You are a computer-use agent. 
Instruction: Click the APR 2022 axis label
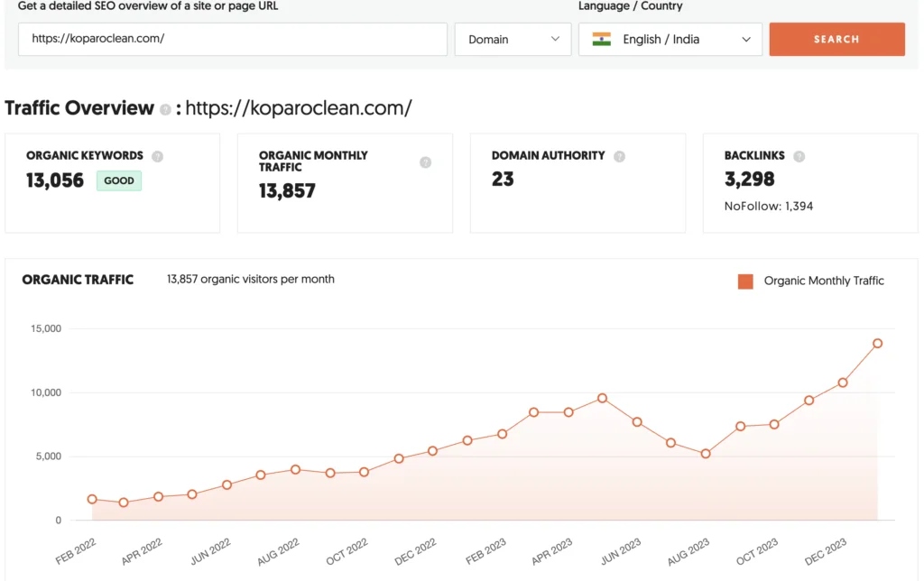tap(142, 551)
